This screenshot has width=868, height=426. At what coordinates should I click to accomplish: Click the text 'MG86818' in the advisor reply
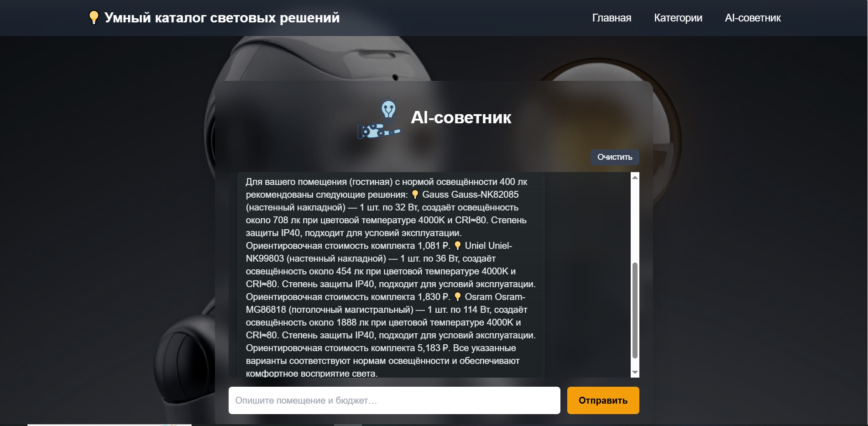pos(266,310)
